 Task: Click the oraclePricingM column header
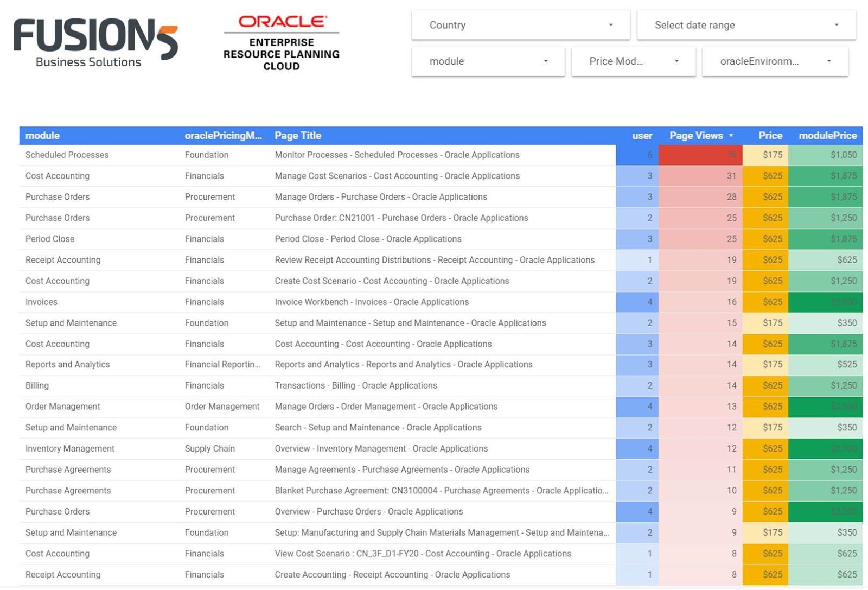(224, 136)
